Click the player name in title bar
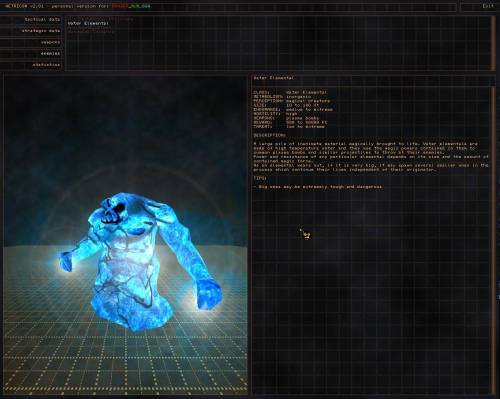This screenshot has height=399, width=500. click(131, 6)
